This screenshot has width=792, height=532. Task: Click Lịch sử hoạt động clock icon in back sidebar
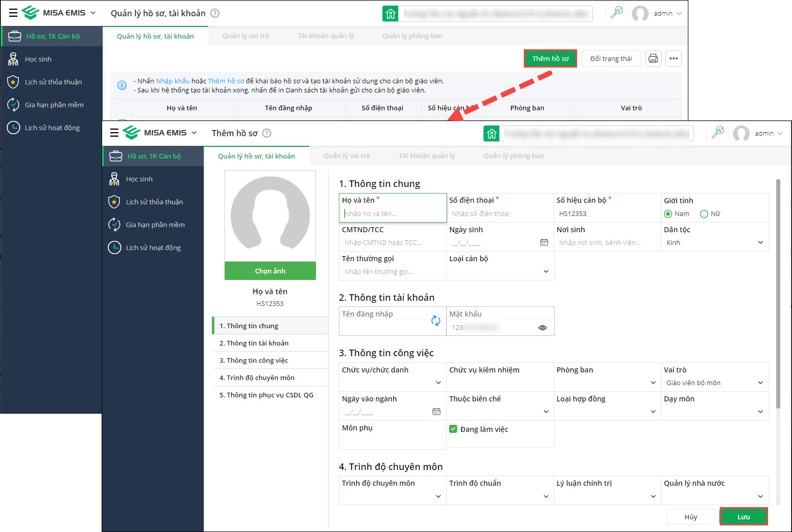point(13,128)
